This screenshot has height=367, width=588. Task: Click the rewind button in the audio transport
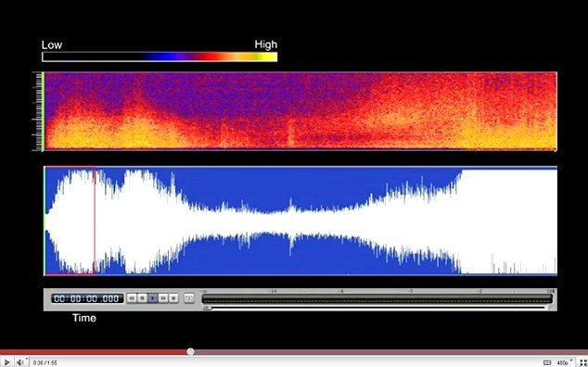(x=132, y=298)
